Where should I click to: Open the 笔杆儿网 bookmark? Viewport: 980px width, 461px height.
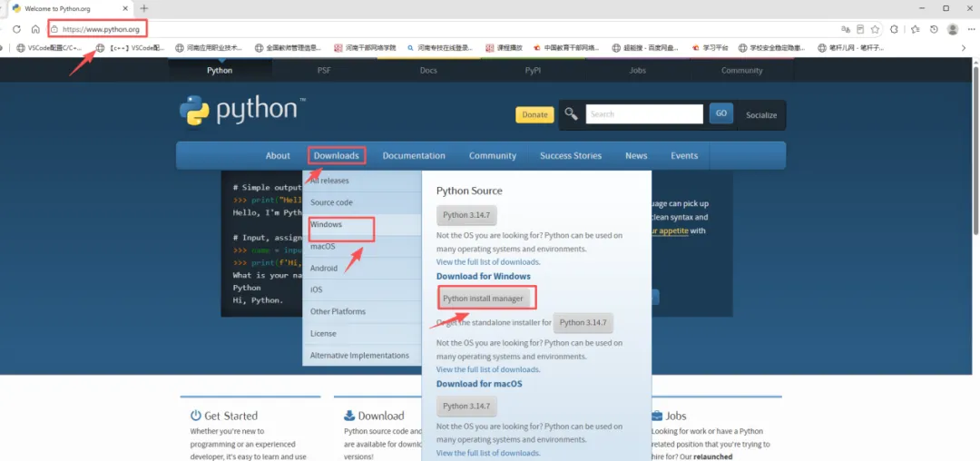click(850, 47)
